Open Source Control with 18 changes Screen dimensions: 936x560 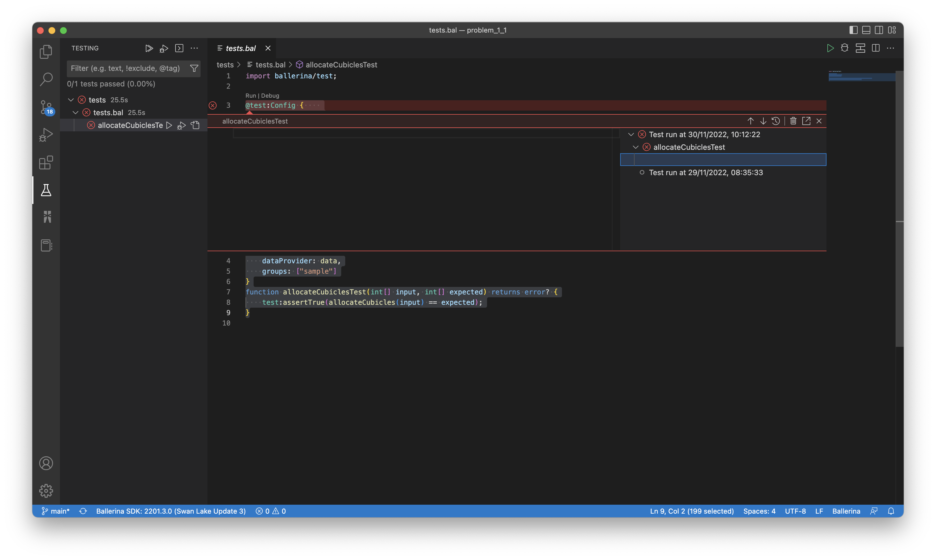pos(46,107)
